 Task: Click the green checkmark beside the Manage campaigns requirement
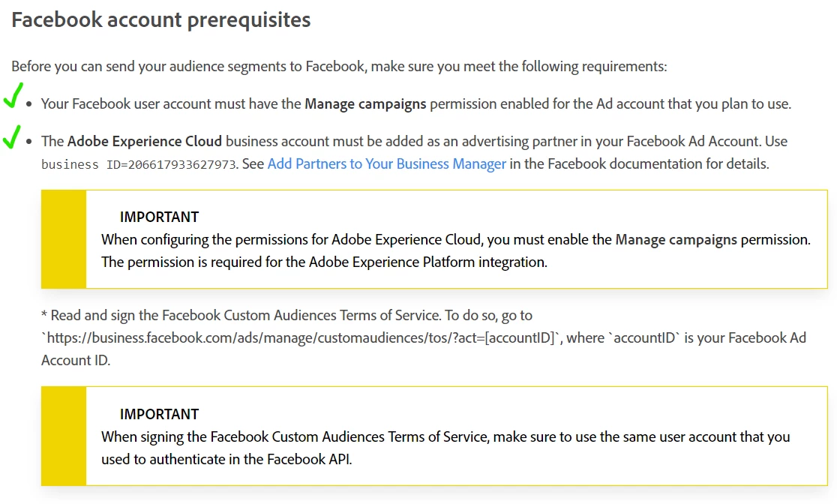click(x=13, y=95)
